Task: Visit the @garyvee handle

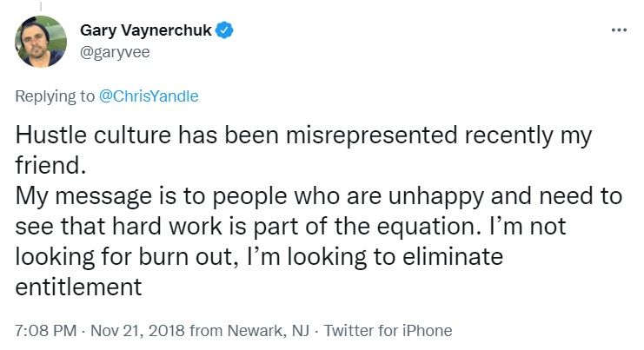Action: (x=115, y=52)
